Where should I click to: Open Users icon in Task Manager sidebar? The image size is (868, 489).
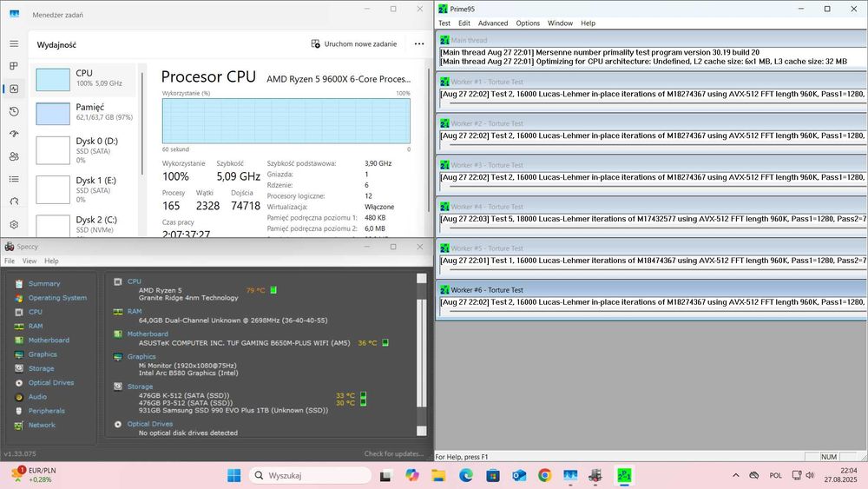click(14, 156)
